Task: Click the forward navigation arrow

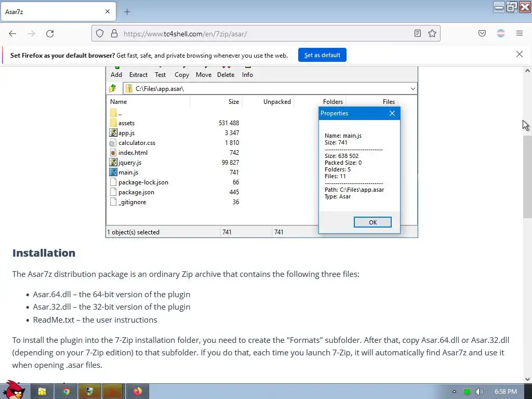Action: (31, 34)
